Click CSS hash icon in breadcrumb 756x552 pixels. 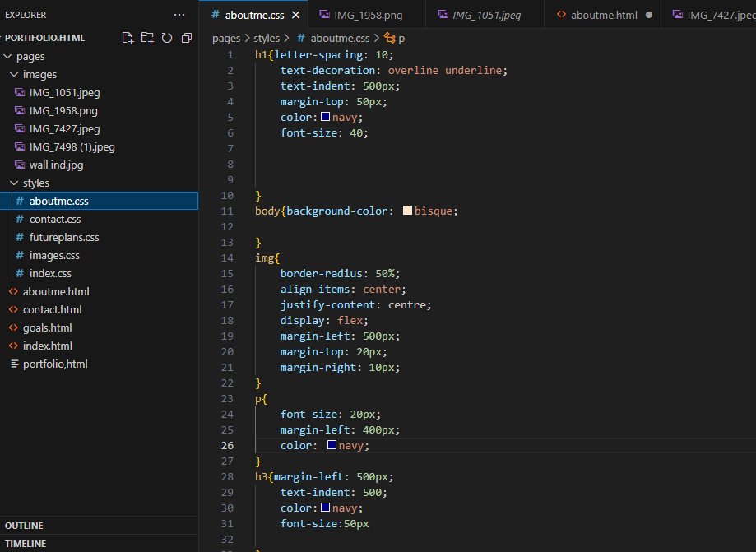pos(301,38)
